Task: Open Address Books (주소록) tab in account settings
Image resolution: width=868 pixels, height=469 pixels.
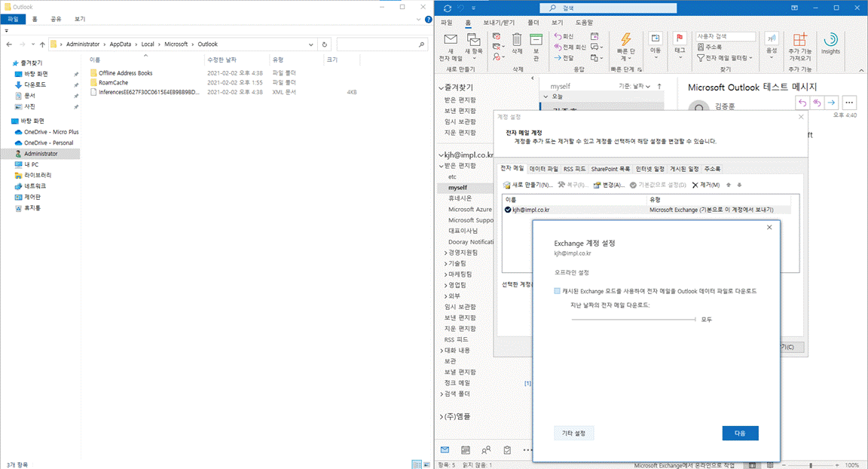Action: pyautogui.click(x=713, y=169)
